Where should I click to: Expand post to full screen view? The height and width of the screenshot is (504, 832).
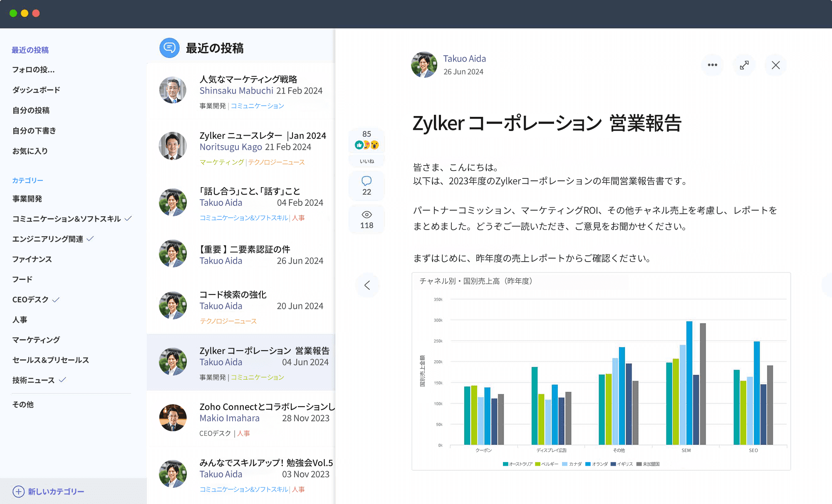[744, 65]
